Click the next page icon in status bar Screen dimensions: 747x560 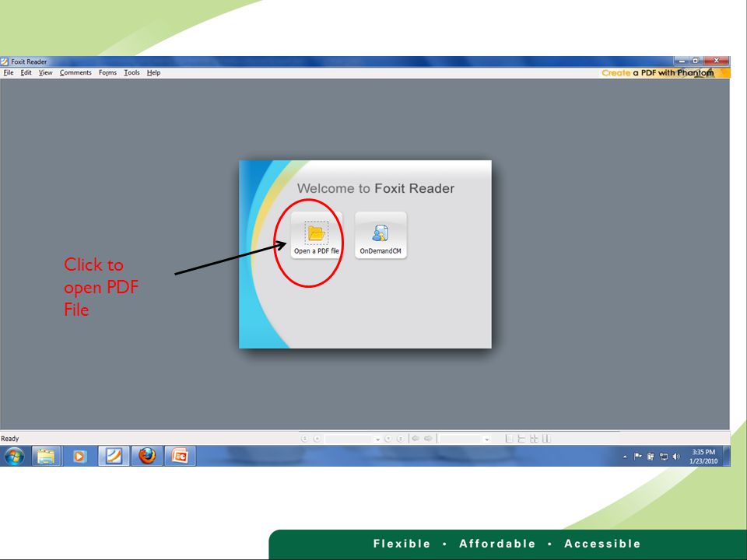tap(388, 439)
